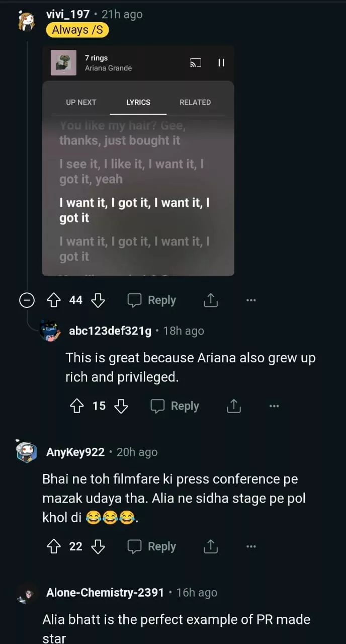This screenshot has width=346, height=644.
Task: Collapse vivi_197's comment thread
Action: click(27, 300)
